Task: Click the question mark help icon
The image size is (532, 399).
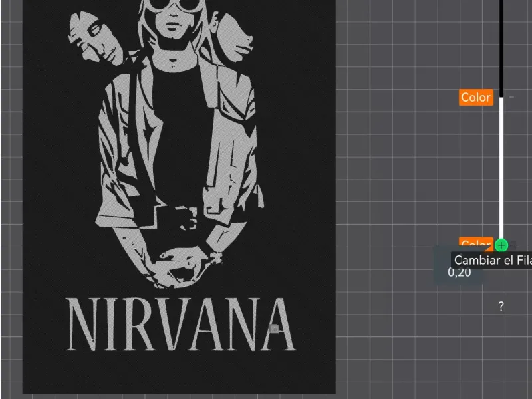Action: coord(501,306)
